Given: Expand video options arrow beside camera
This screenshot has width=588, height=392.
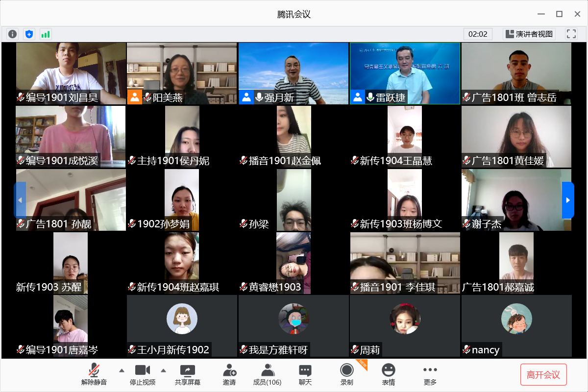Looking at the screenshot, I should [x=164, y=370].
